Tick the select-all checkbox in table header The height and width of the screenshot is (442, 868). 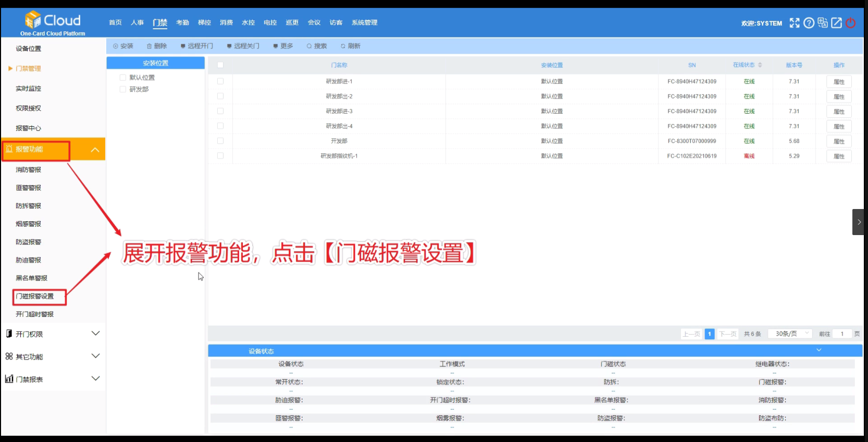220,65
